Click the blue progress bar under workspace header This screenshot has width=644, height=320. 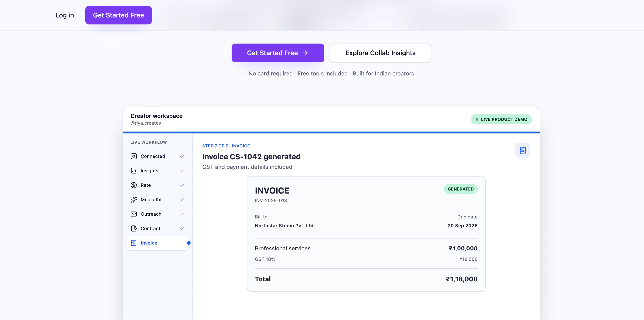pyautogui.click(x=331, y=132)
